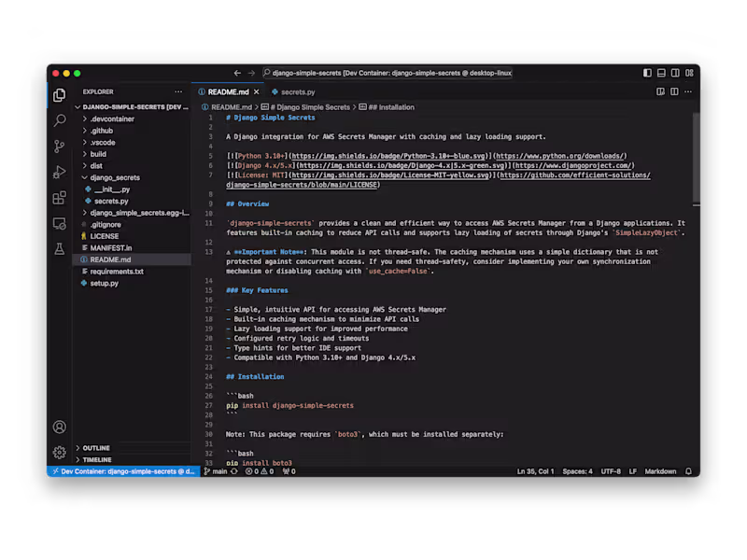
Task: Open the Remote Explorer view
Action: point(60,223)
